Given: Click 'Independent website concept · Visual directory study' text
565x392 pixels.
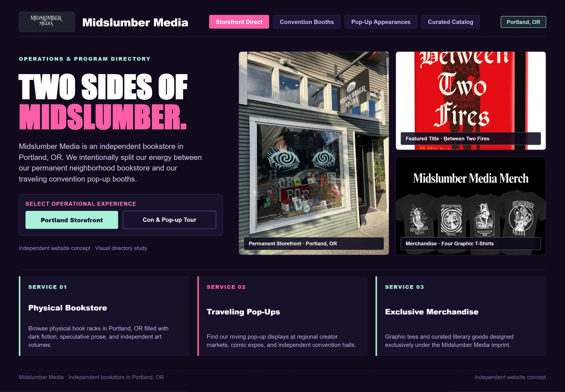Looking at the screenshot, I should [83, 248].
